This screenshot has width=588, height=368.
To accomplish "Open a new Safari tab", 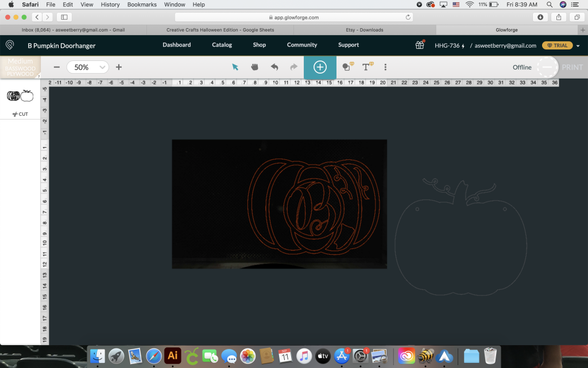I will [x=582, y=30].
